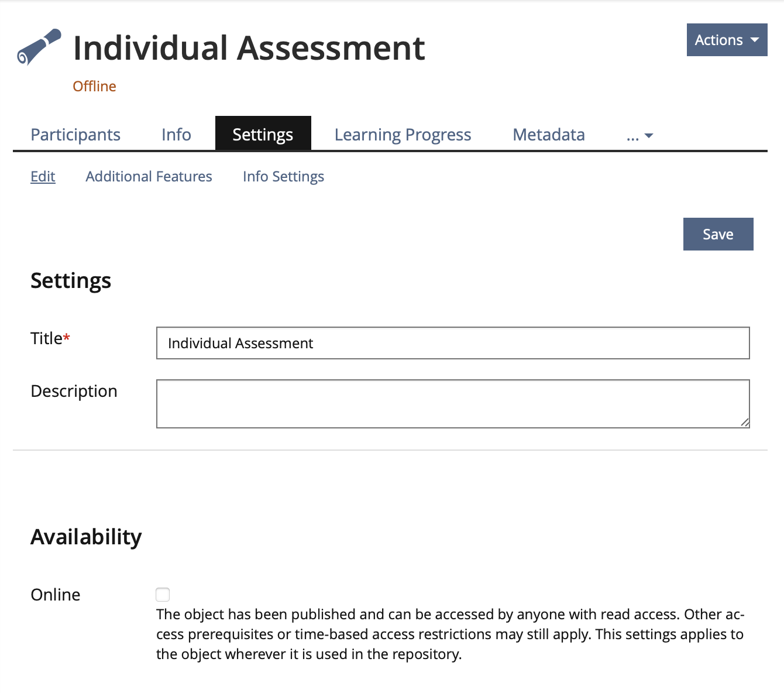Image resolution: width=784 pixels, height=693 pixels.
Task: Click the Individual Assessment page heading
Action: (x=249, y=48)
